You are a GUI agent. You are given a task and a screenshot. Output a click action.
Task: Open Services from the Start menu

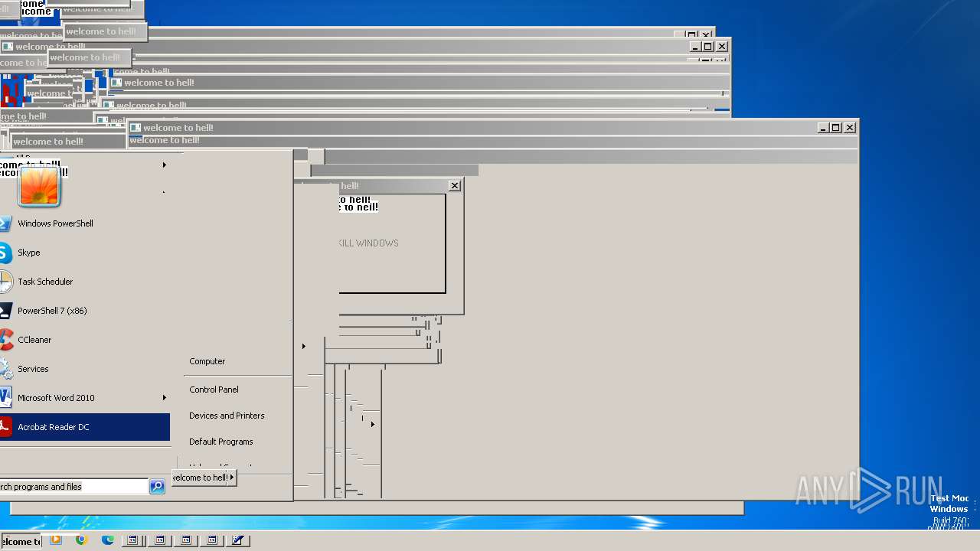tap(84, 369)
